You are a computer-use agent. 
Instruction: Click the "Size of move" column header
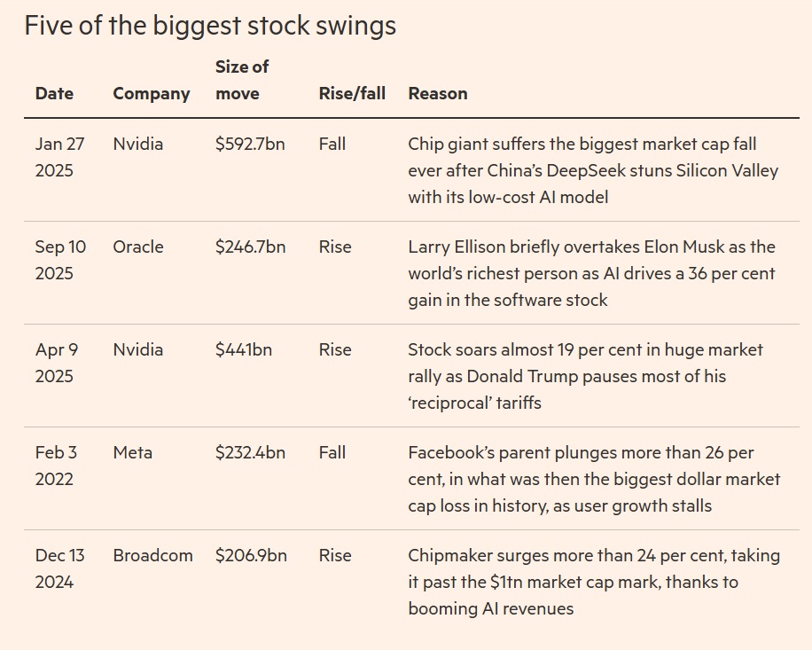242,80
